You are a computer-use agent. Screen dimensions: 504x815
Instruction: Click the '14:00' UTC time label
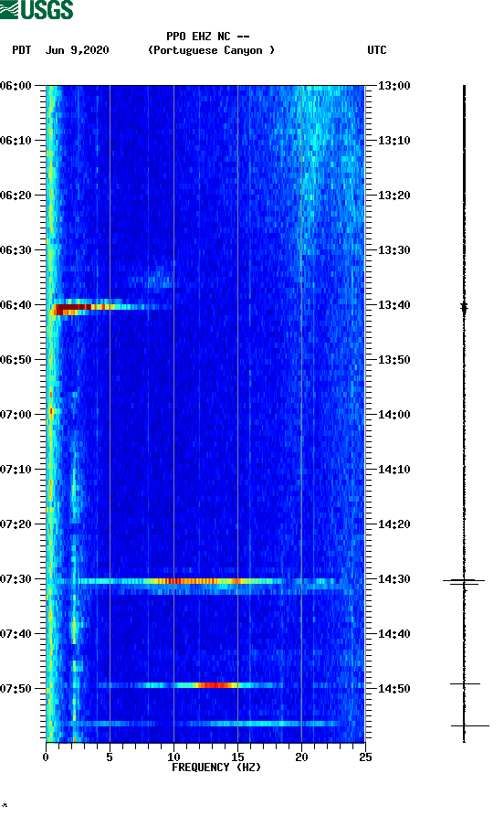click(x=394, y=415)
